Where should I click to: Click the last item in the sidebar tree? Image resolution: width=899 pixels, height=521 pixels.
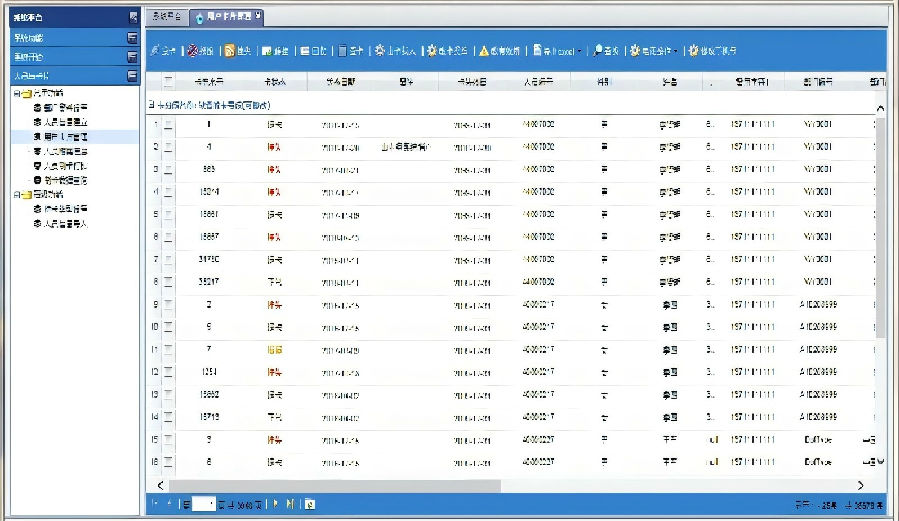coord(66,223)
